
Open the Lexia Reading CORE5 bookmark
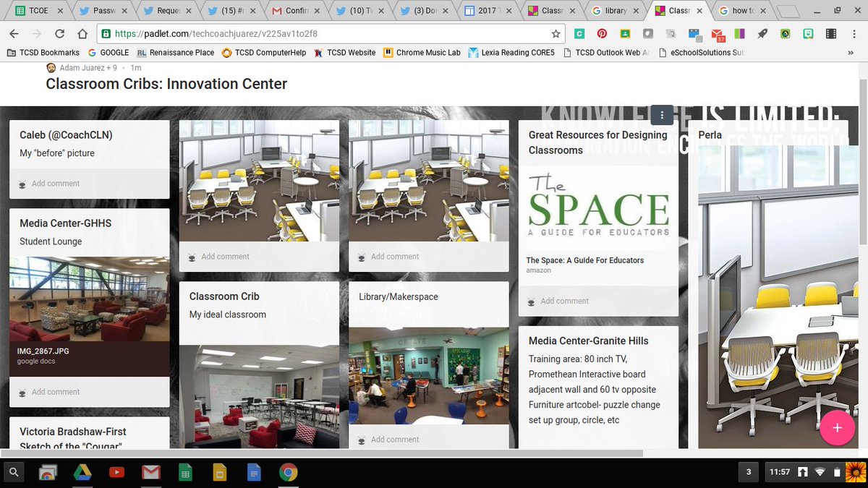pyautogui.click(x=511, y=53)
